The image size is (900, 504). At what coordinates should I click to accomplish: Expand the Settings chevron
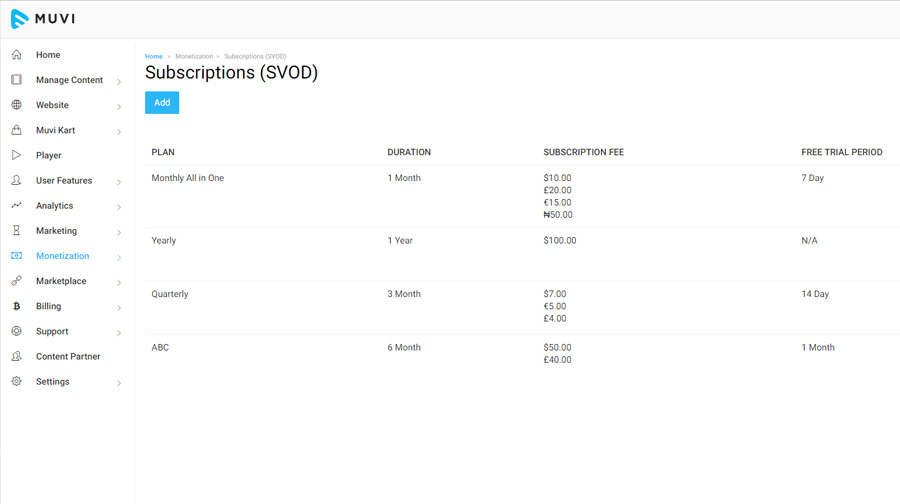[x=119, y=383]
